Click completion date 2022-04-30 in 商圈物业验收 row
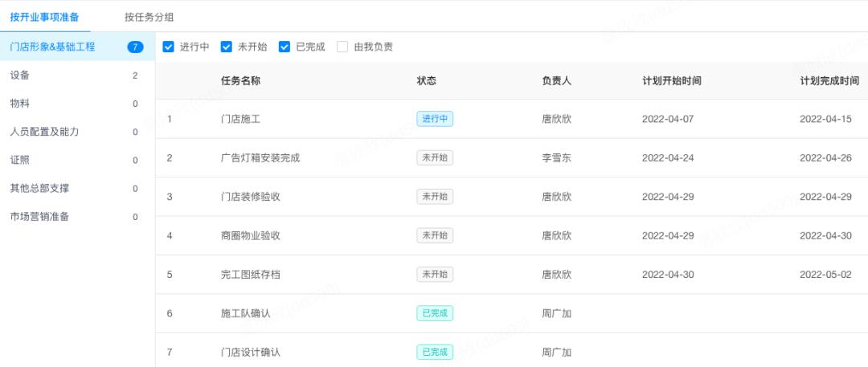 coord(825,235)
